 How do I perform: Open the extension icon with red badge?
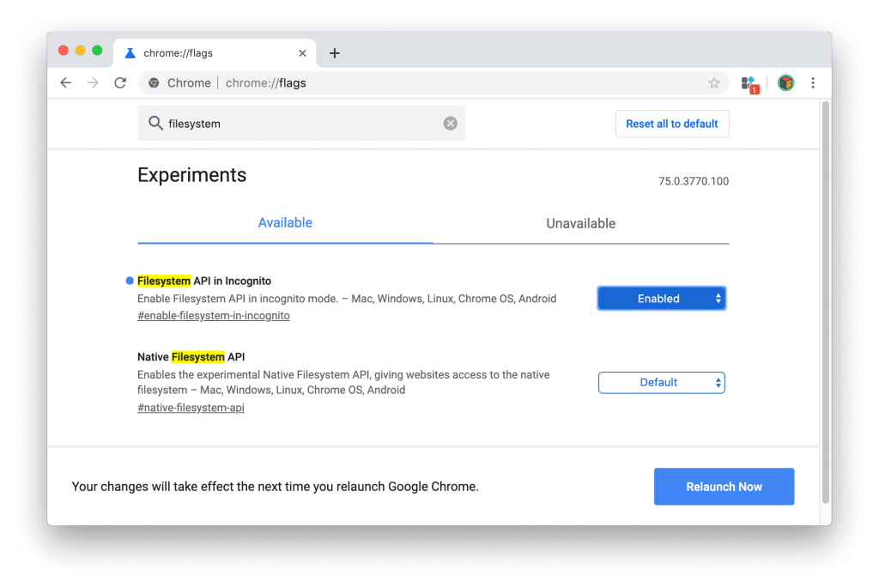coord(749,83)
